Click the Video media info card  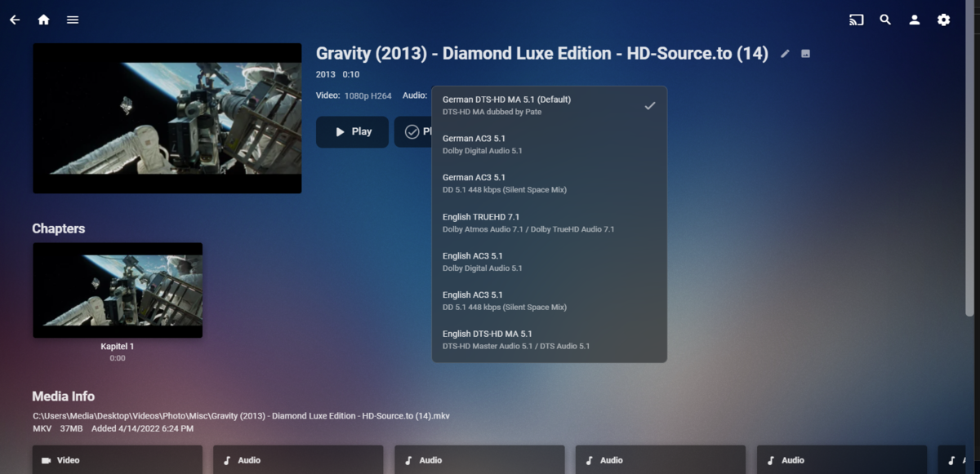coord(118,460)
